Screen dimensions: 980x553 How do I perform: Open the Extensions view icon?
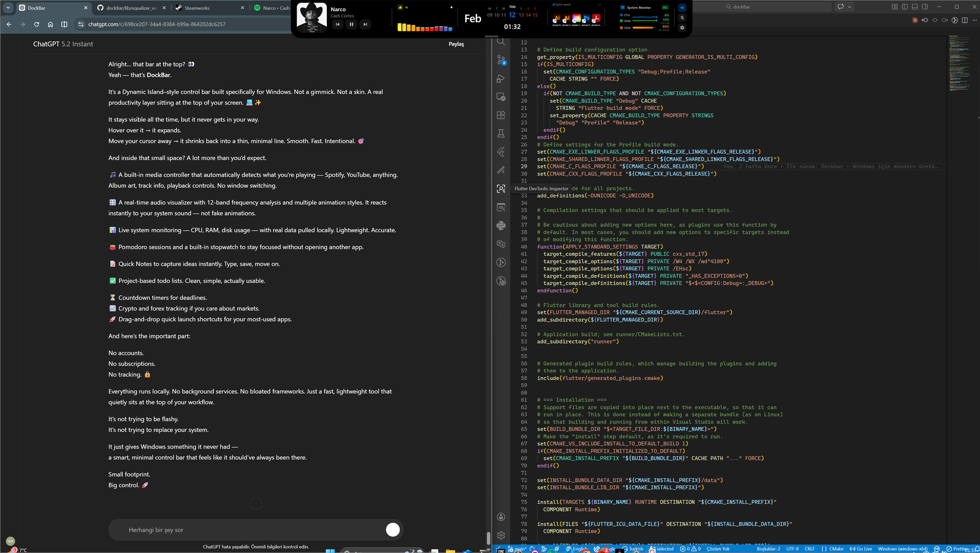tap(501, 115)
